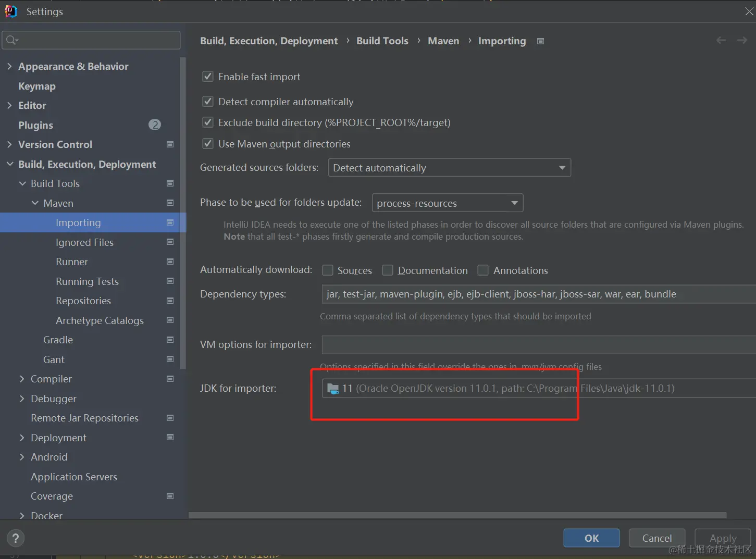This screenshot has width=756, height=559.
Task: Click project-level icon beside Deployment
Action: [x=170, y=437]
